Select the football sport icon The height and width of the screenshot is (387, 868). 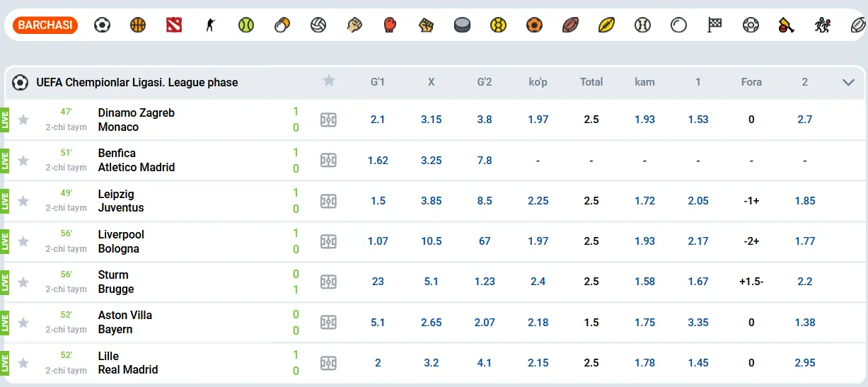coord(102,25)
